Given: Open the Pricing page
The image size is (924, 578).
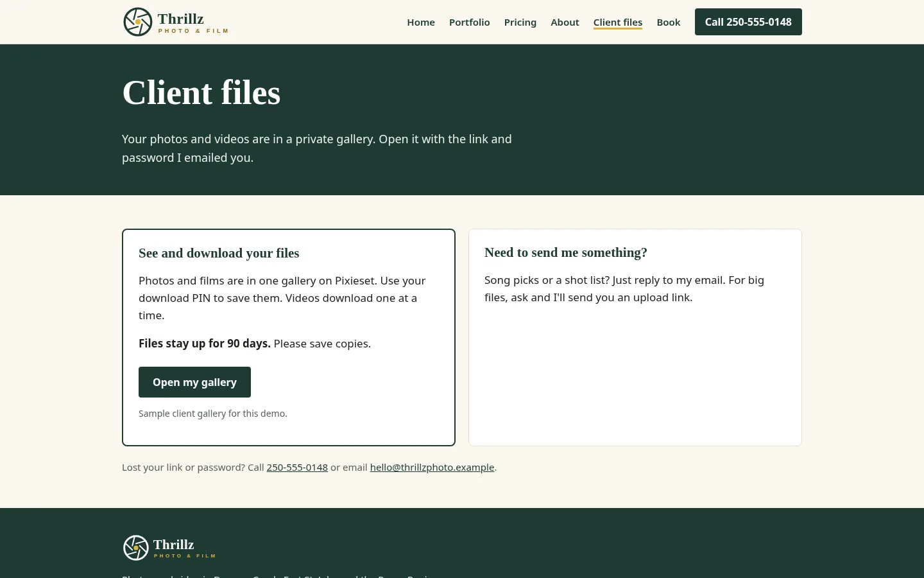Looking at the screenshot, I should pos(520,22).
